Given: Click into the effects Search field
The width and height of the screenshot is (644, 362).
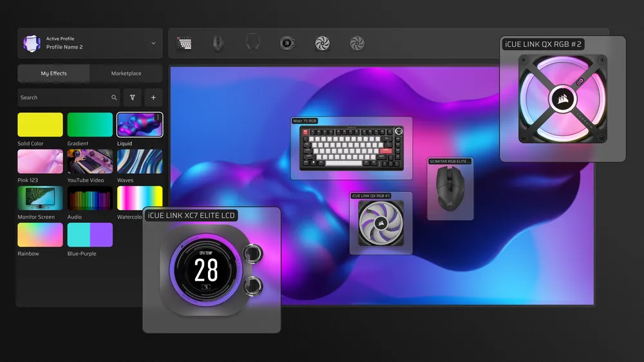Looking at the screenshot, I should click(x=69, y=97).
